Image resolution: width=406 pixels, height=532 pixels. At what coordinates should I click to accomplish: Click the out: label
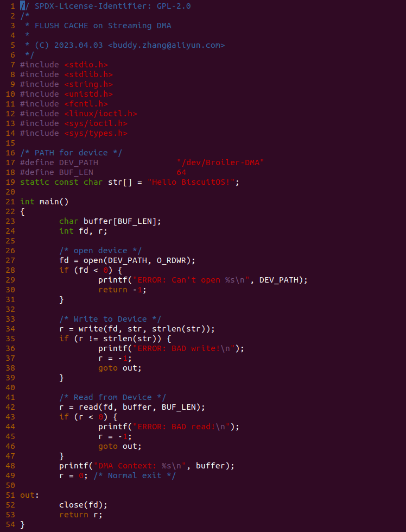point(30,496)
